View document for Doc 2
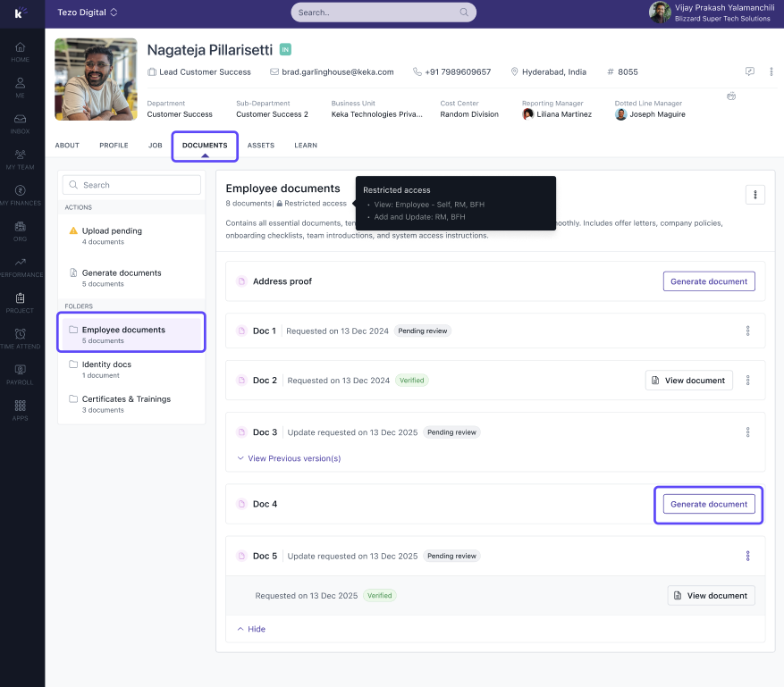This screenshot has width=784, height=687. click(687, 381)
